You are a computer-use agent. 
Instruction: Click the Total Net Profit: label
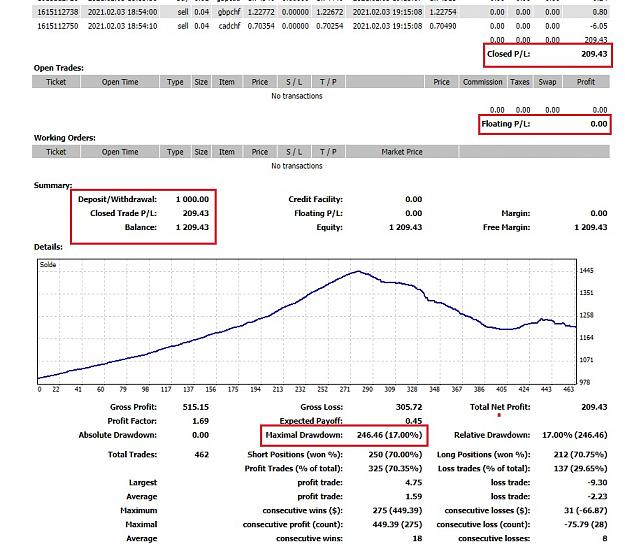(x=500, y=407)
